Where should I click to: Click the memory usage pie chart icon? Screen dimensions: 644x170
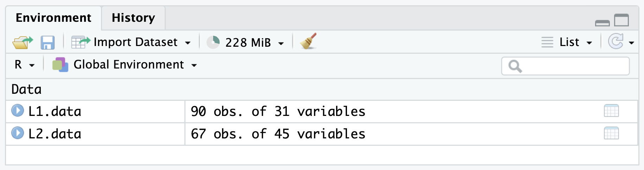tap(213, 42)
